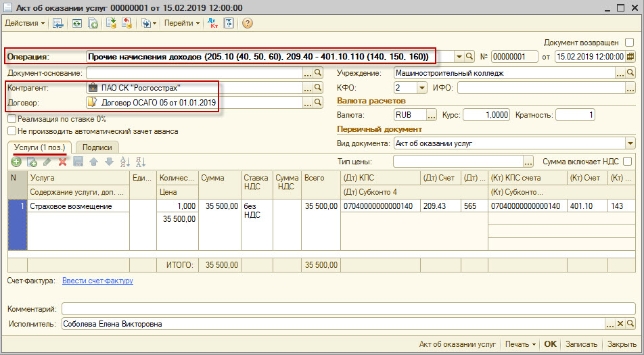Click the report icon beside Дт/Кт
The image size is (644, 355).
229,24
